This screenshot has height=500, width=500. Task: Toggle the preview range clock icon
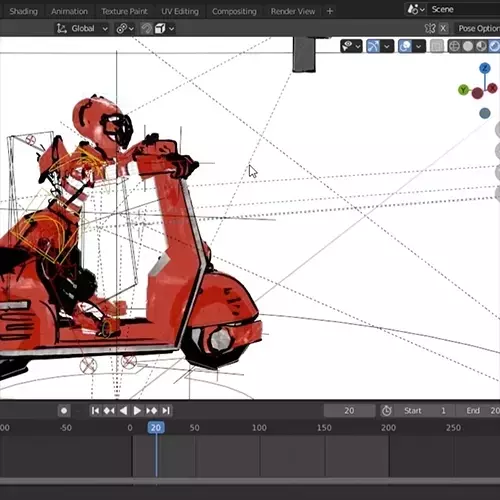coord(387,411)
